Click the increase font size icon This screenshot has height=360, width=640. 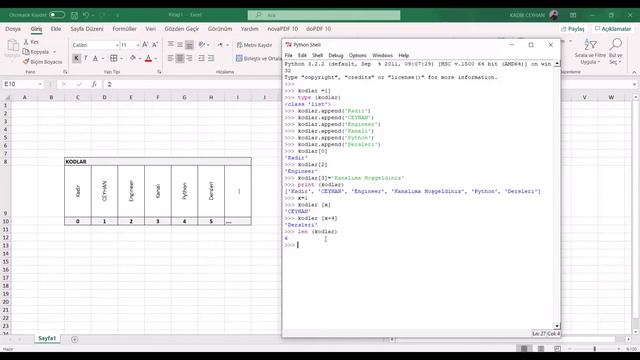click(x=145, y=45)
